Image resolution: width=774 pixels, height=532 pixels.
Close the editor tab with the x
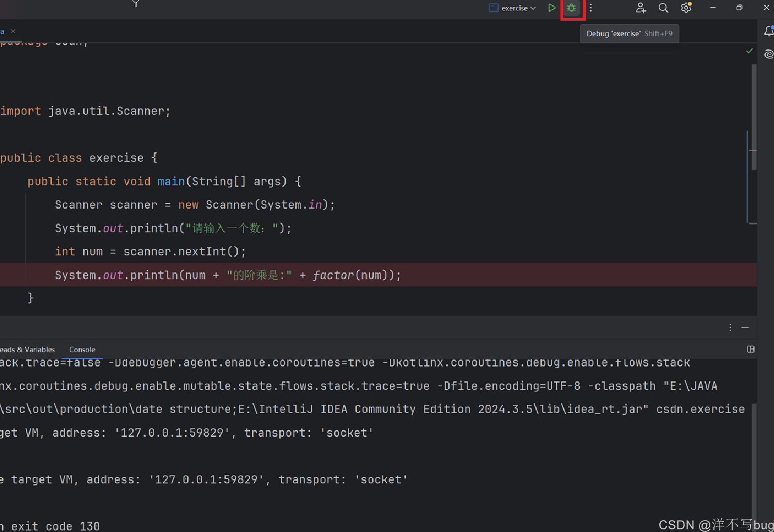13,31
